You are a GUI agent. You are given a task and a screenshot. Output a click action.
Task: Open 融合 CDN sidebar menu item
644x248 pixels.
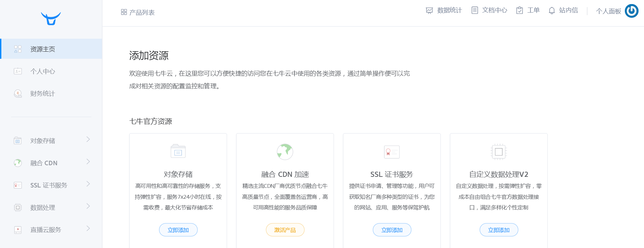pos(51,163)
